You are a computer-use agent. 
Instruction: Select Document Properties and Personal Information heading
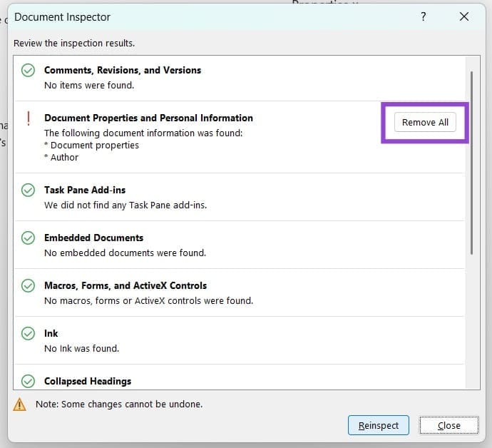(148, 118)
